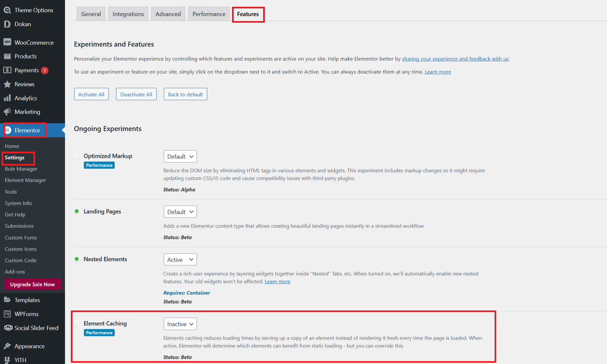Image resolution: width=607 pixels, height=364 pixels.
Task: Click the Analytics bar chart icon
Action: point(7,98)
